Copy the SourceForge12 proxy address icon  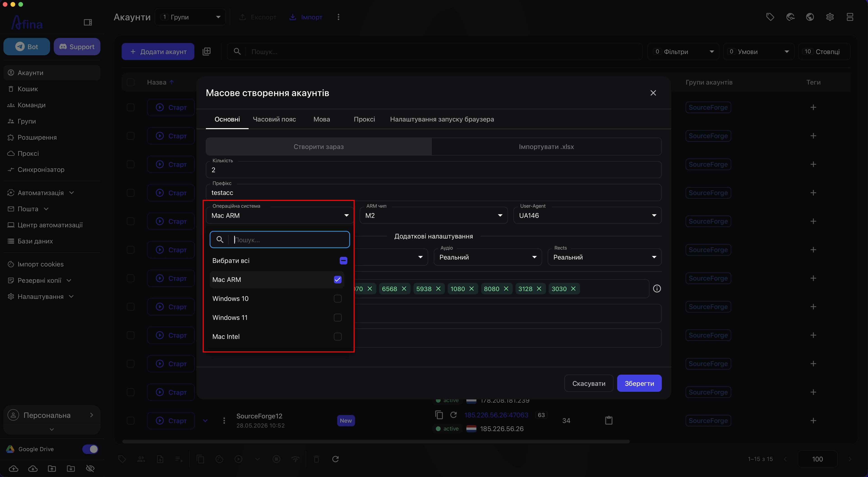point(439,415)
